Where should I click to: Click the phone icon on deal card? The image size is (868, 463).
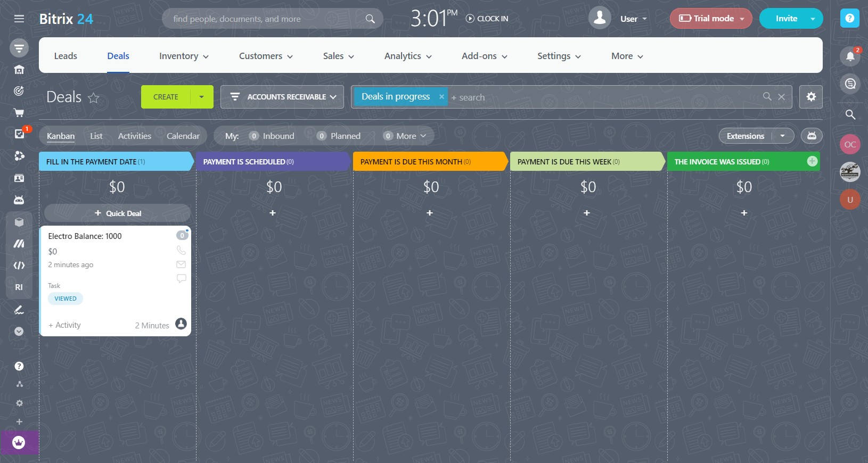pos(181,250)
